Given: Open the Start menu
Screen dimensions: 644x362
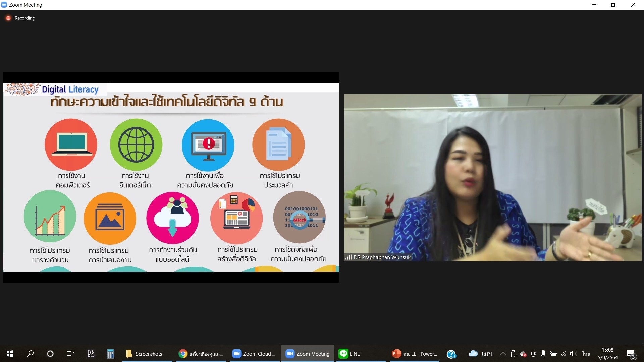Looking at the screenshot, I should (x=10, y=354).
